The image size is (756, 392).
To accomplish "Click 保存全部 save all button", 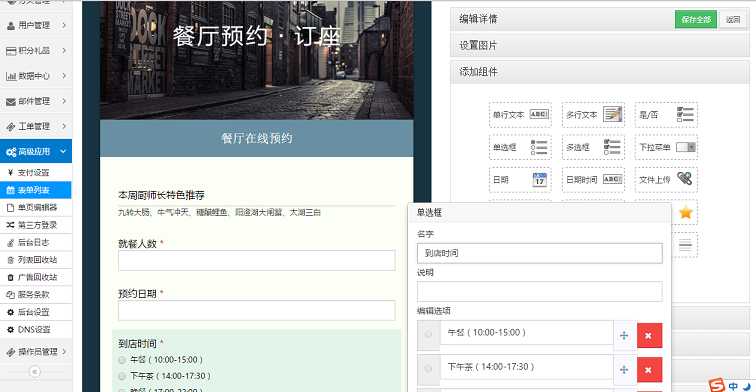I will click(x=696, y=19).
